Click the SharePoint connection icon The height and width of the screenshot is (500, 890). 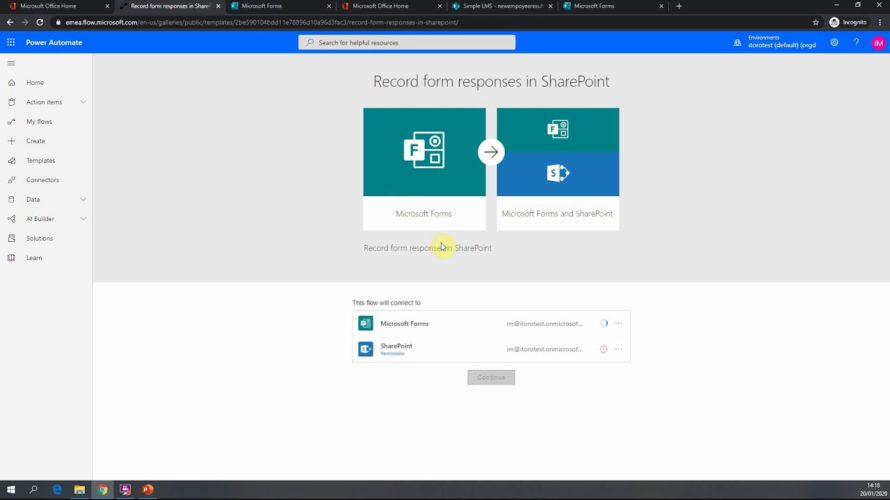366,348
